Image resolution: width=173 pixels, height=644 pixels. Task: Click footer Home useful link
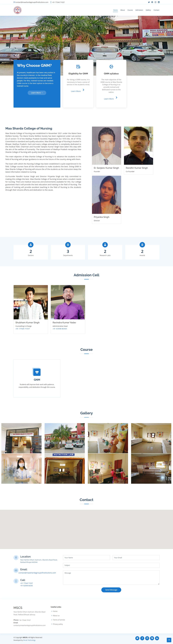pyautogui.click(x=55, y=611)
